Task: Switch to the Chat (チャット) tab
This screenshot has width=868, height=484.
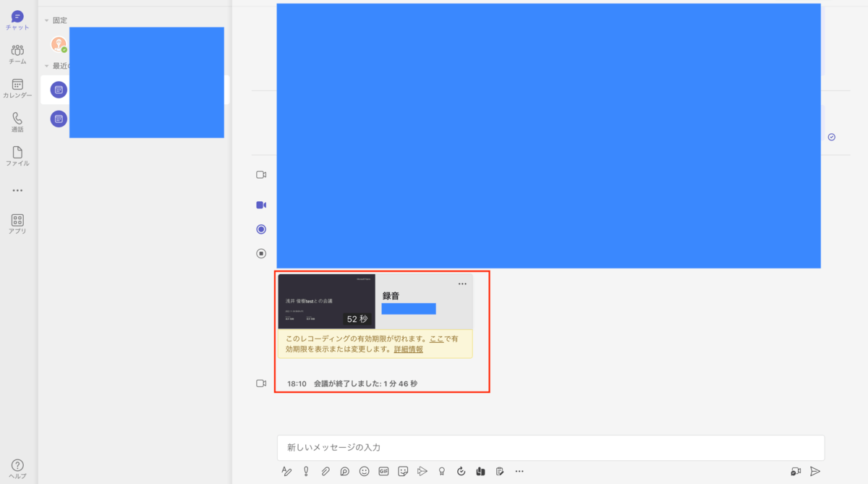Action: click(x=17, y=20)
